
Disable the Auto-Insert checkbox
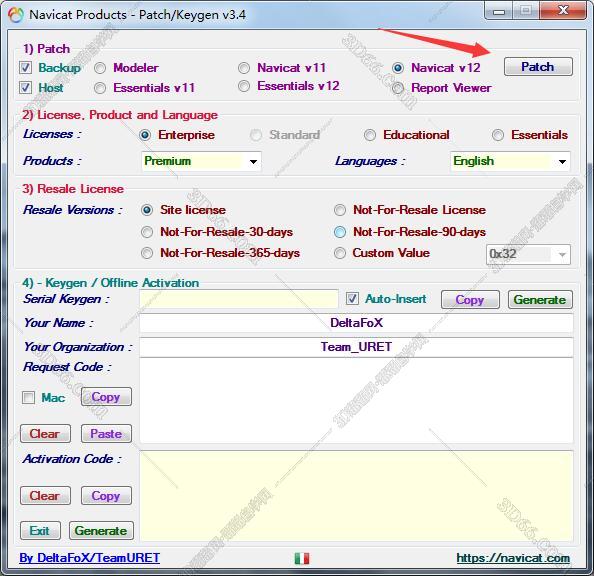(352, 299)
